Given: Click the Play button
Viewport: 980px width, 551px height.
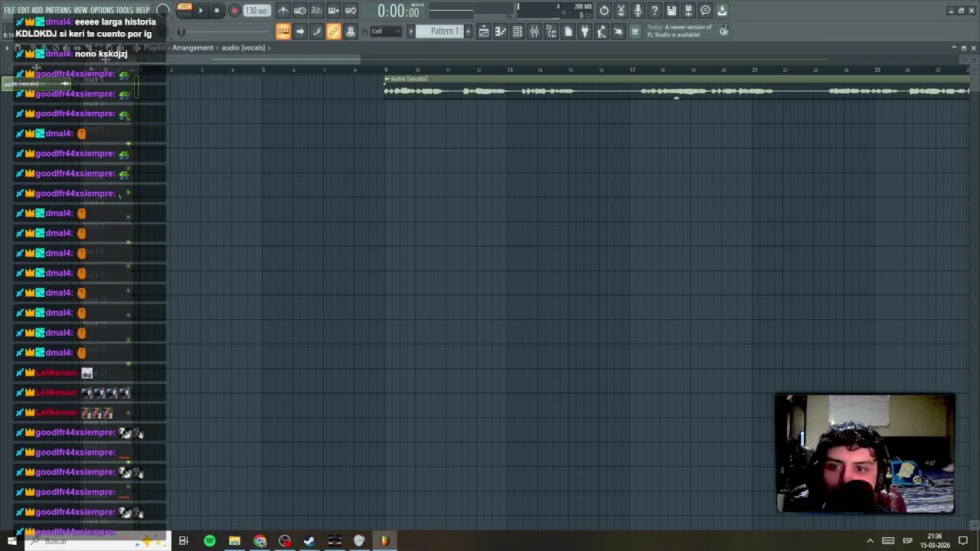Looking at the screenshot, I should pos(201,11).
